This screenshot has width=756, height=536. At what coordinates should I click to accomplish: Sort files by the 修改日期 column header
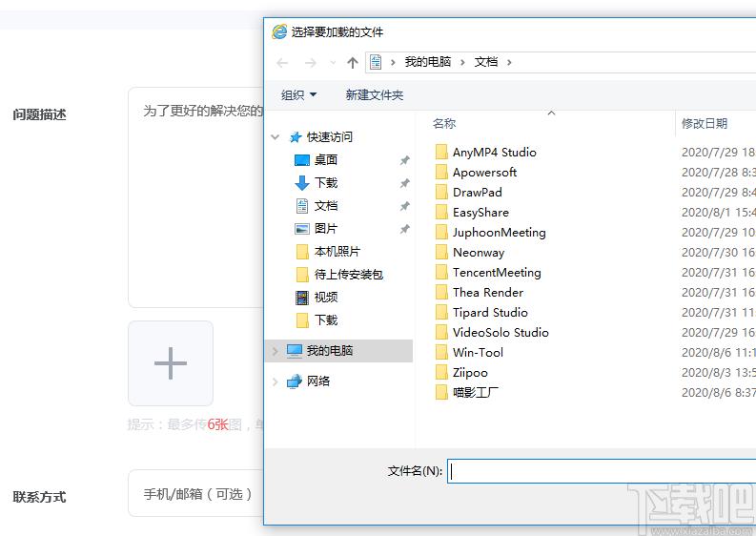coord(704,123)
